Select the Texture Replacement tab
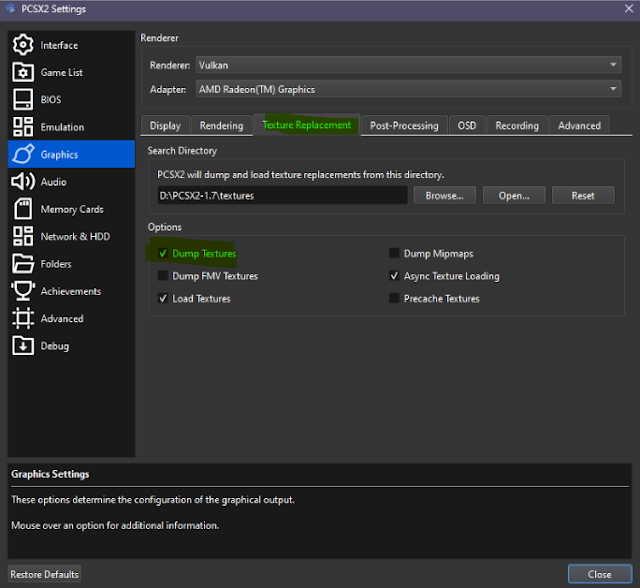 [307, 125]
